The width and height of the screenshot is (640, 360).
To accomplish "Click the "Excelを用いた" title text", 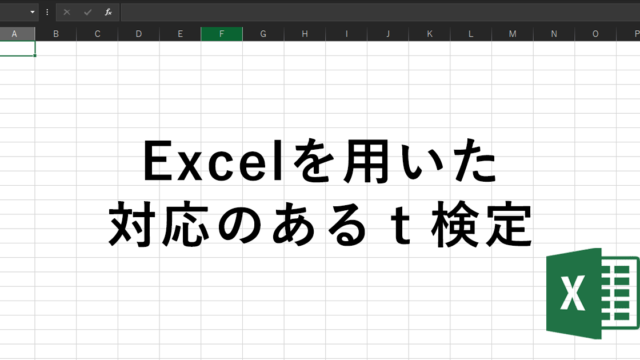I will (x=320, y=162).
